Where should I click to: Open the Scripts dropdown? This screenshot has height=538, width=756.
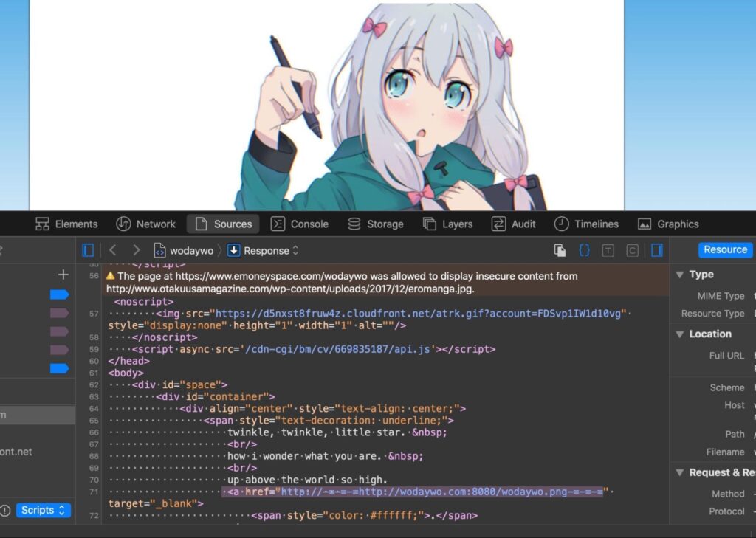(42, 509)
